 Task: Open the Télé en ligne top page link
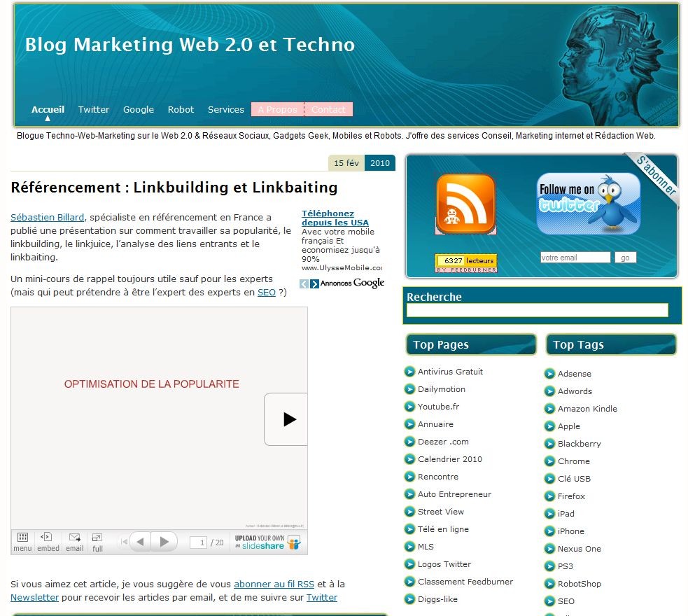coord(443,530)
